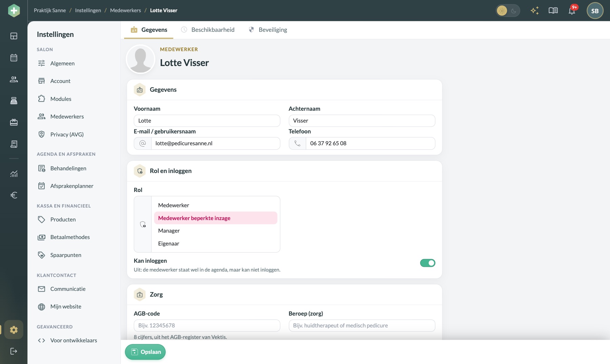Image resolution: width=610 pixels, height=364 pixels.
Task: Turn off the Kan inloggen switch
Action: click(427, 263)
